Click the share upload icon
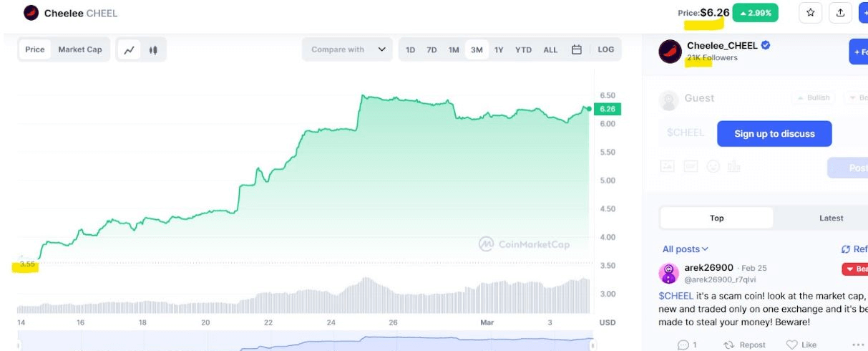The image size is (868, 351). (x=840, y=13)
